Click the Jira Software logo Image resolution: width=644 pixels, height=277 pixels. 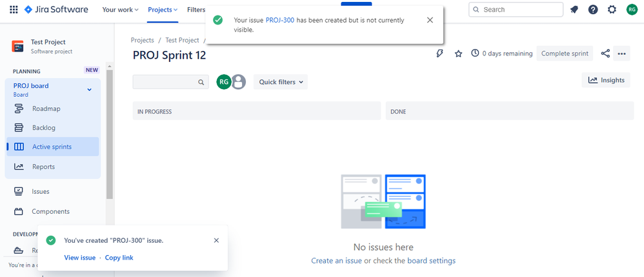tap(56, 10)
